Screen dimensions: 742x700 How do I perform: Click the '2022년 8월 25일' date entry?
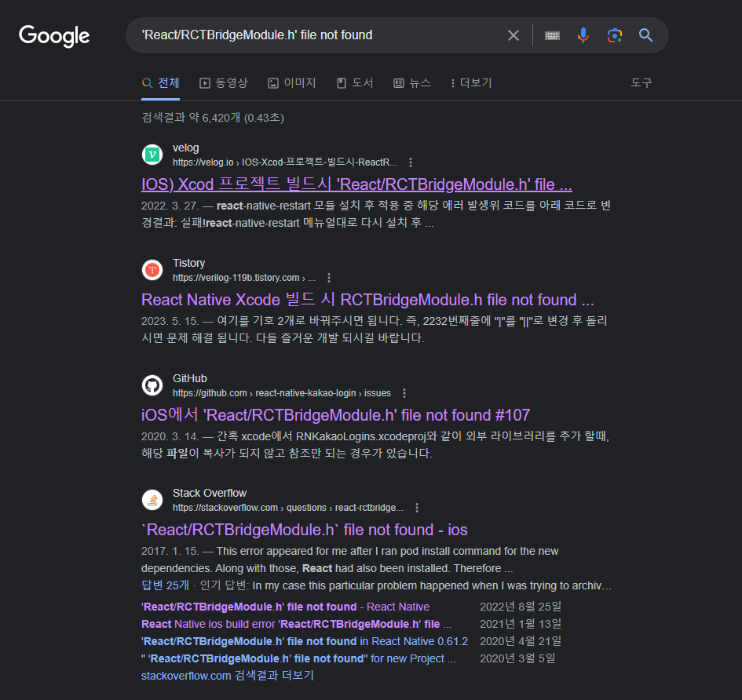[521, 607]
